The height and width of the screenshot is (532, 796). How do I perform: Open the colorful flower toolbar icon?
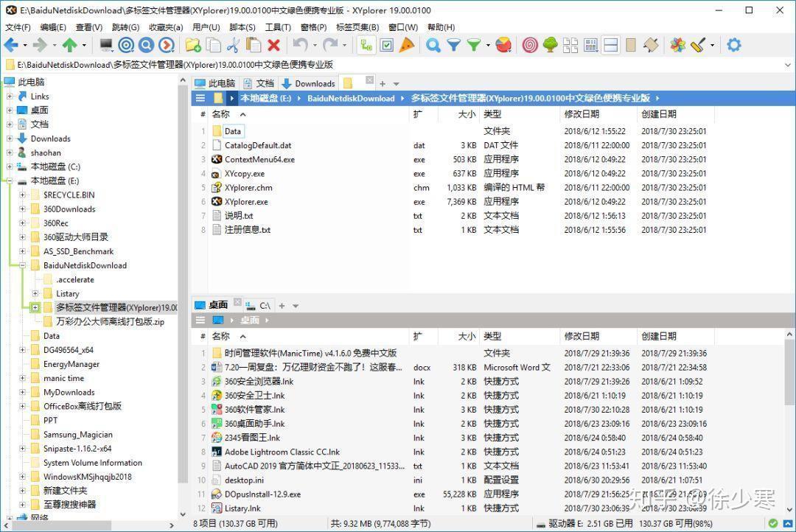[x=678, y=45]
